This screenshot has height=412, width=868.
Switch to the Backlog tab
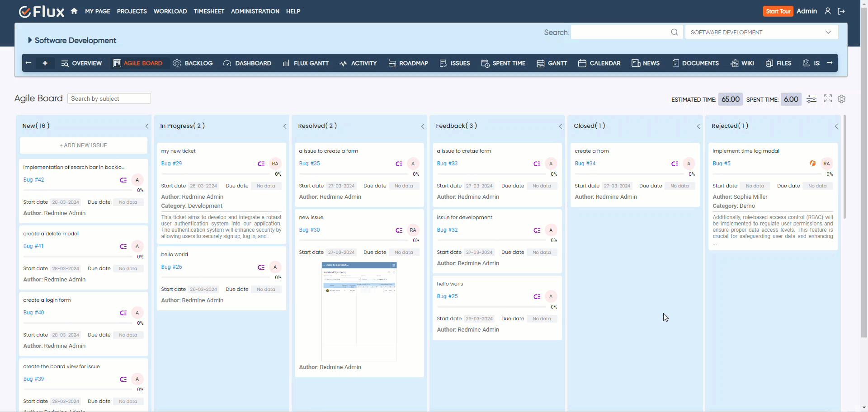pyautogui.click(x=193, y=63)
